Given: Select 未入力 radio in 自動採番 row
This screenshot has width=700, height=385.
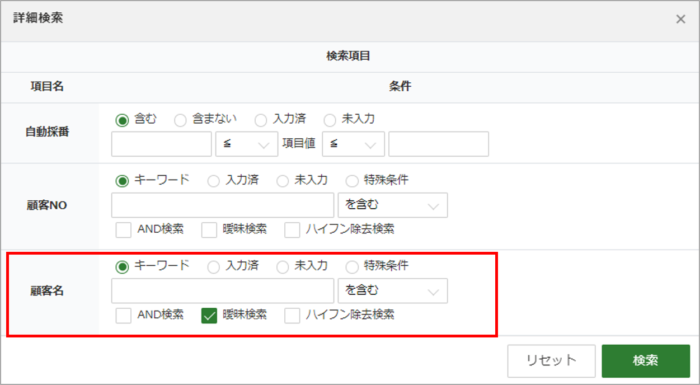Looking at the screenshot, I should pyautogui.click(x=329, y=121).
